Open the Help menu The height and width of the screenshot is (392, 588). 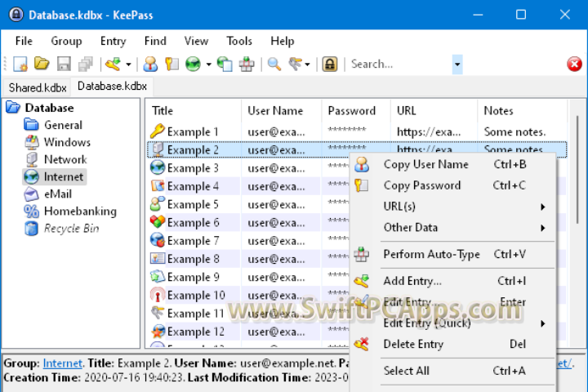point(283,41)
